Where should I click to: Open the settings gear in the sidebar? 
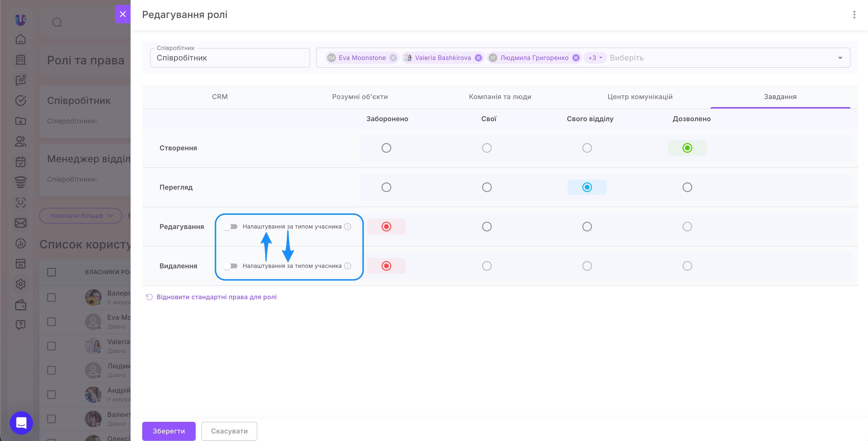pyautogui.click(x=21, y=284)
